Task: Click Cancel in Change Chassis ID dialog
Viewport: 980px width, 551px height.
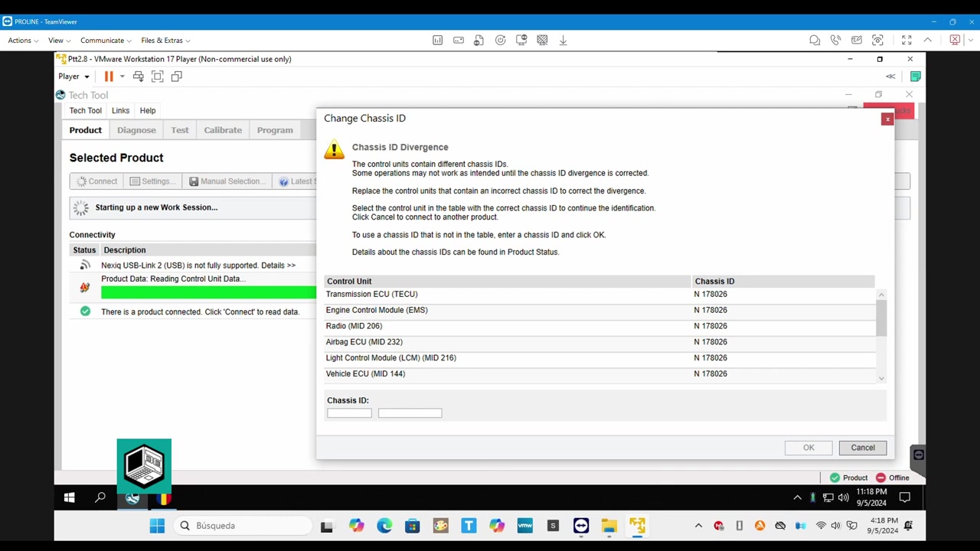Action: 862,448
